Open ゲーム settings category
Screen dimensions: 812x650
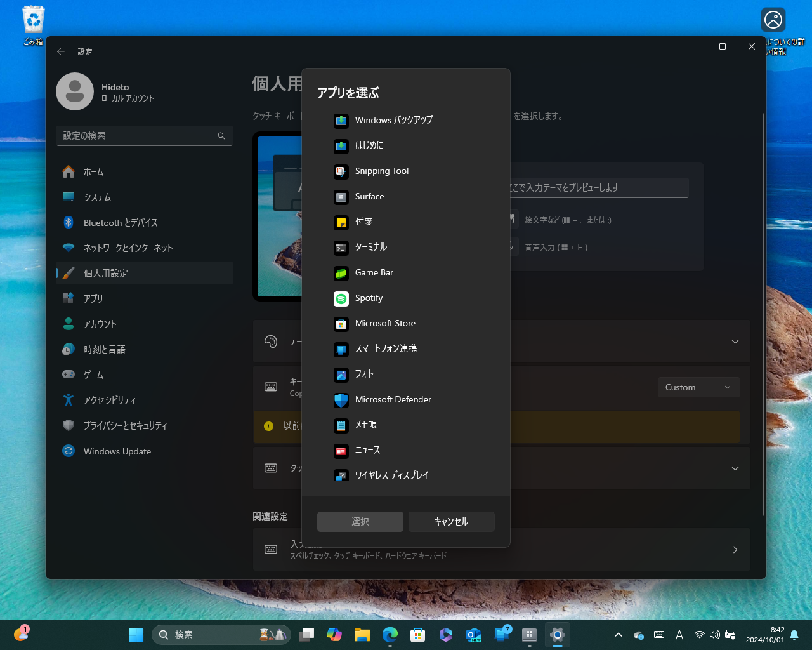click(145, 375)
